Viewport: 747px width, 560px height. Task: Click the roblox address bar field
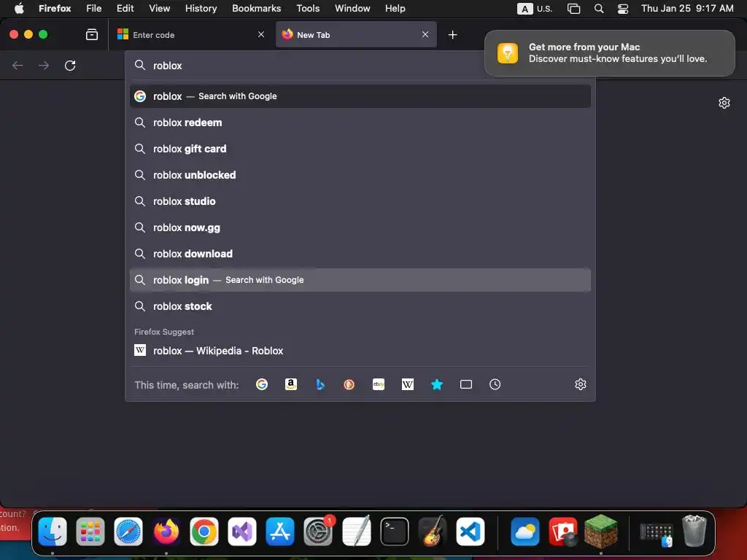[x=305, y=65]
